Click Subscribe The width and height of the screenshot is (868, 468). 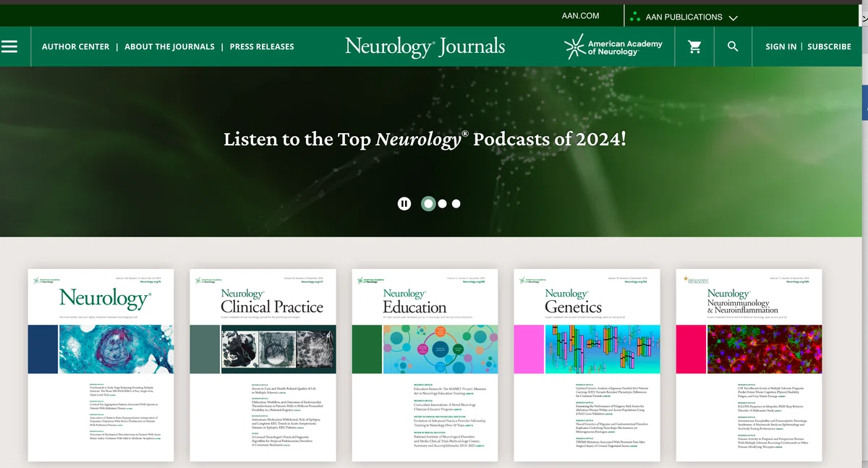pyautogui.click(x=829, y=46)
